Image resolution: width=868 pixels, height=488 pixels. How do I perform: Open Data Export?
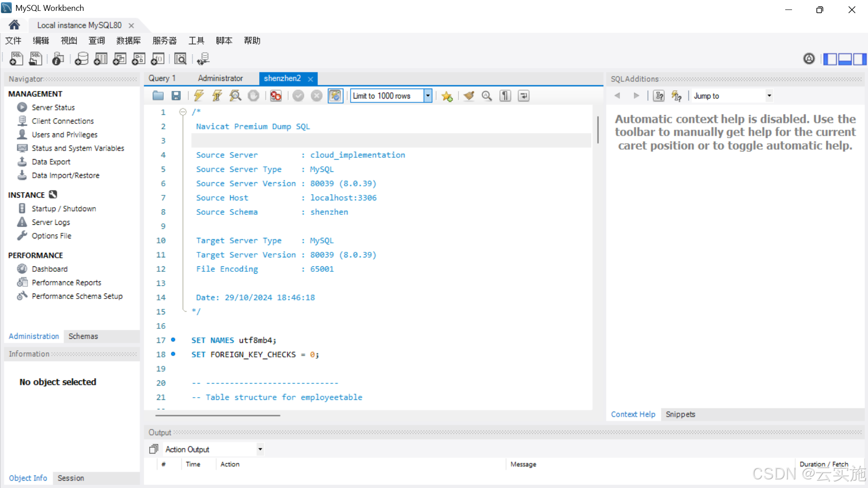[51, 161]
